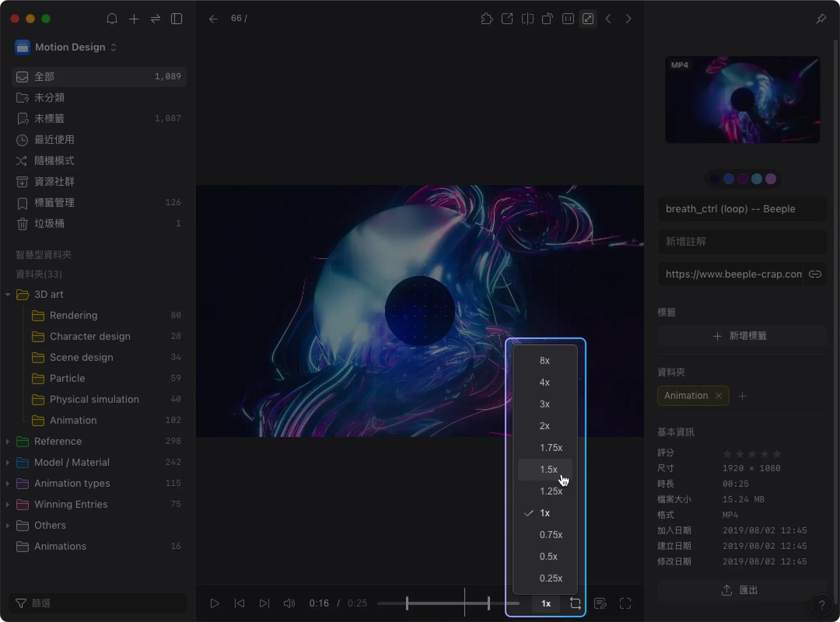The width and height of the screenshot is (840, 622).
Task: Pin the inspector panel
Action: 821,19
